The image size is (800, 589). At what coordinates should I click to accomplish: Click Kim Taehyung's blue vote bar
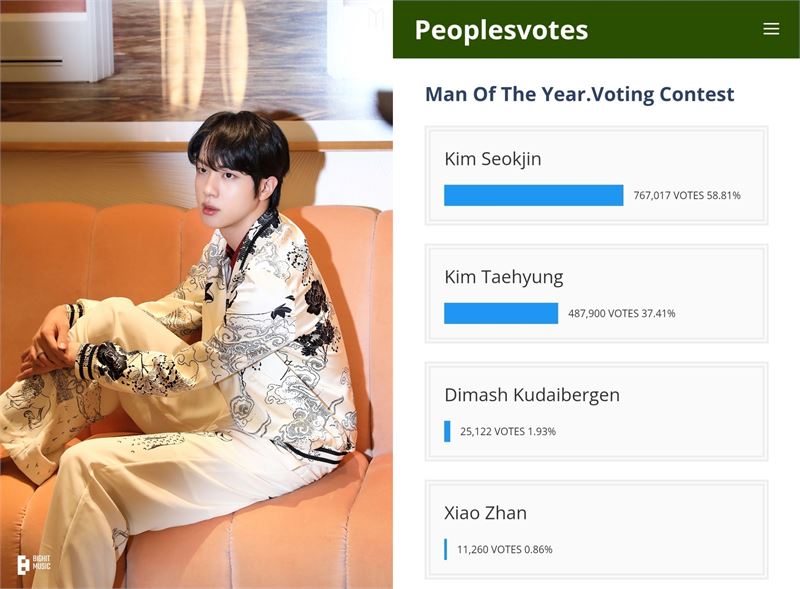click(501, 313)
